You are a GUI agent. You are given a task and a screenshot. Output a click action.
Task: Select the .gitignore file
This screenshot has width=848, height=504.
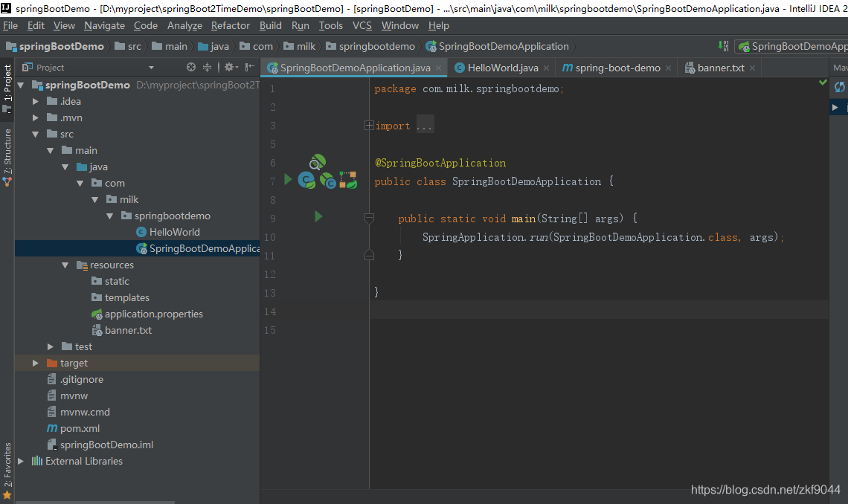point(75,380)
